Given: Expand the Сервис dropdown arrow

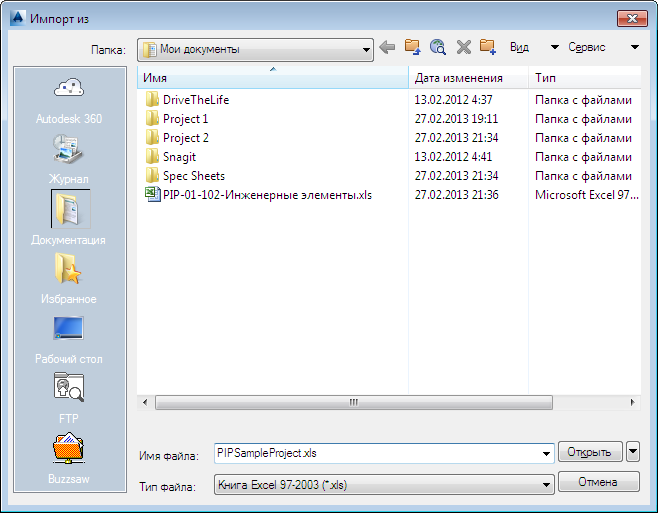Looking at the screenshot, I should click(x=635, y=47).
